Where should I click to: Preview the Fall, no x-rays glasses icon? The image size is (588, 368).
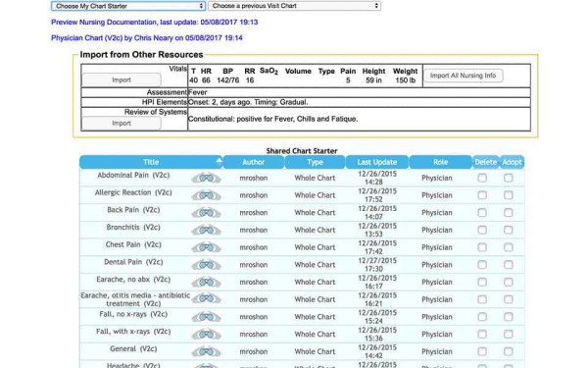point(206,317)
